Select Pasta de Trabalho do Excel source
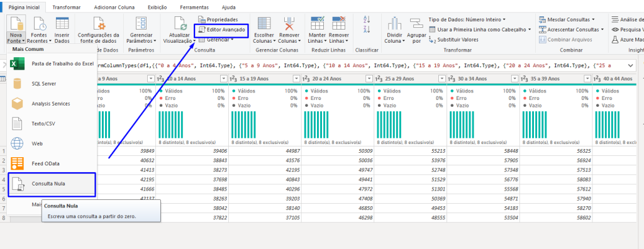The height and width of the screenshot is (249, 644). tap(52, 64)
